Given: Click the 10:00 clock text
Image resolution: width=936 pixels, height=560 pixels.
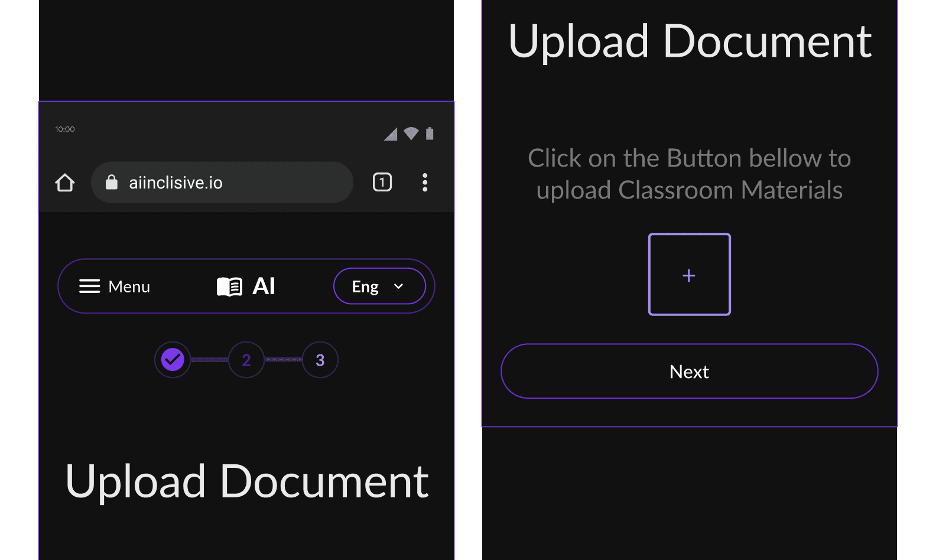Looking at the screenshot, I should 65,129.
